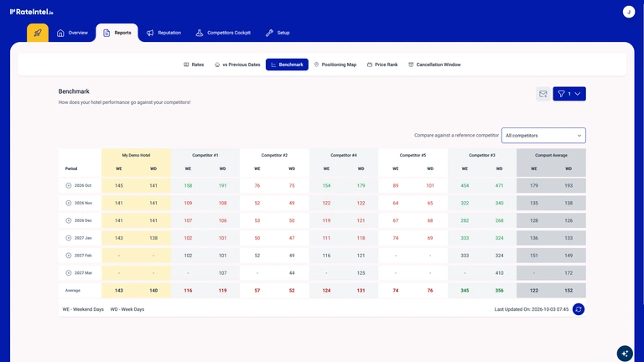Click the RateIntel.io logo
Viewport: 644px width, 362px height.
tap(32, 12)
